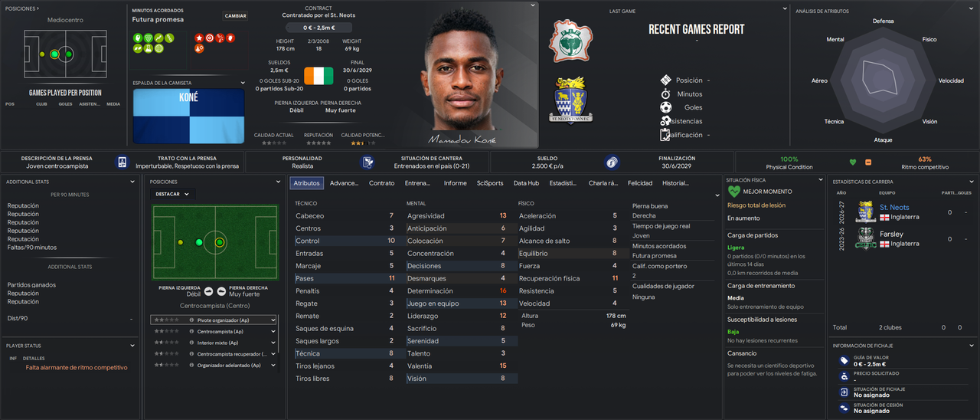
Task: Select Centrocampista (Ap) role row
Action: (x=214, y=331)
